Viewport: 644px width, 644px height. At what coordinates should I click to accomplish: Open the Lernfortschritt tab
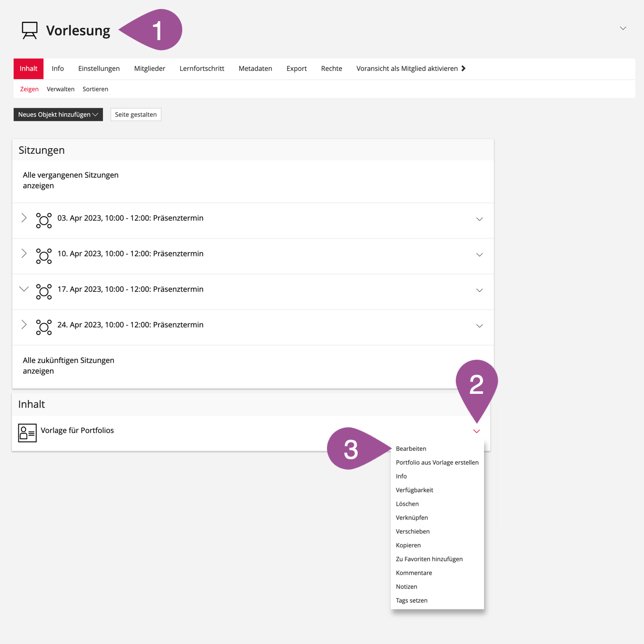tap(202, 68)
